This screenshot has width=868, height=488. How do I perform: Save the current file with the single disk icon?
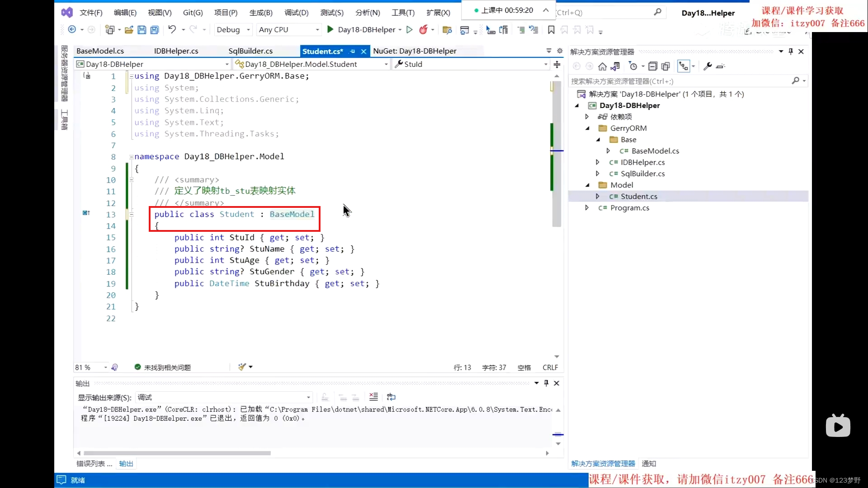tap(142, 30)
